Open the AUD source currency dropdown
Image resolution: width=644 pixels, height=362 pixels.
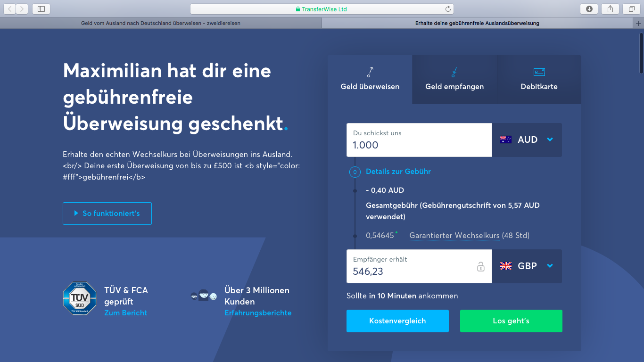point(527,140)
